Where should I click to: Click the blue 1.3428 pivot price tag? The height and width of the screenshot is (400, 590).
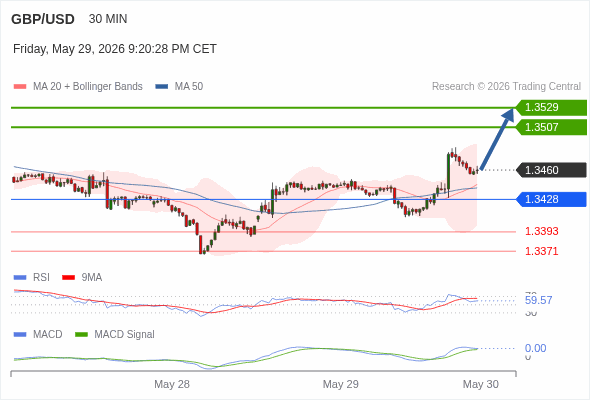[x=551, y=199]
